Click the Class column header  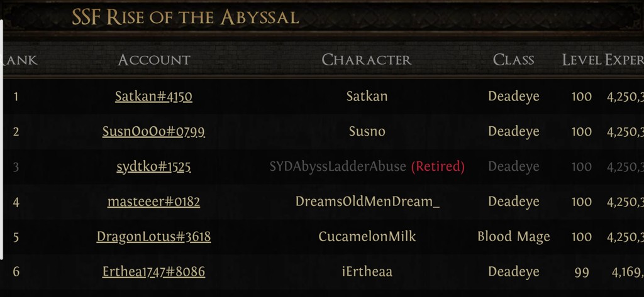click(513, 60)
